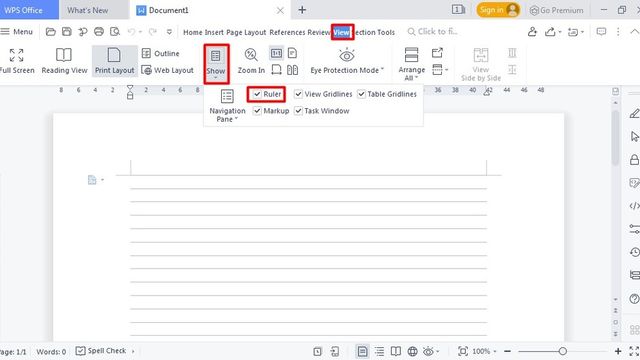
Task: Open the Undo history dropdown arrow
Action: pos(140,32)
